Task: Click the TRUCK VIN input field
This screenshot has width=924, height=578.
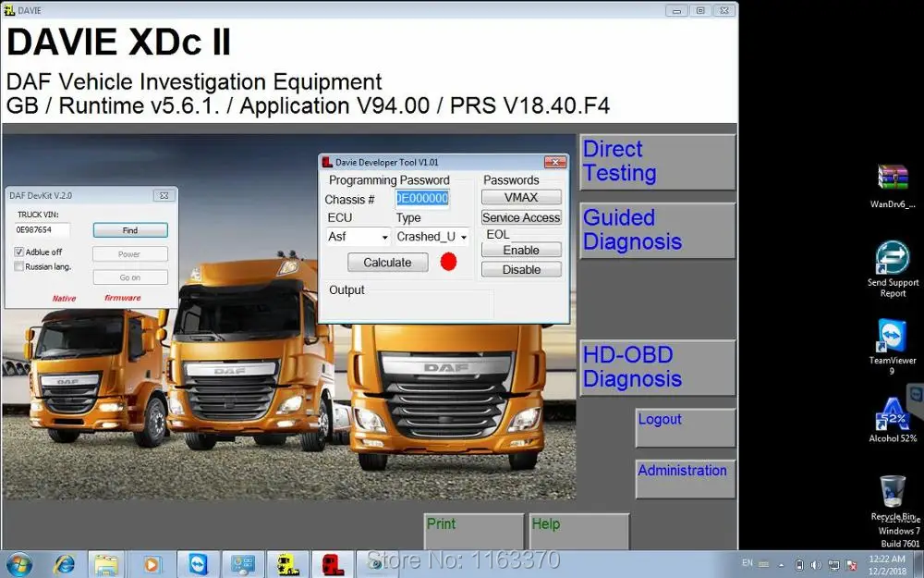Action: (42, 230)
